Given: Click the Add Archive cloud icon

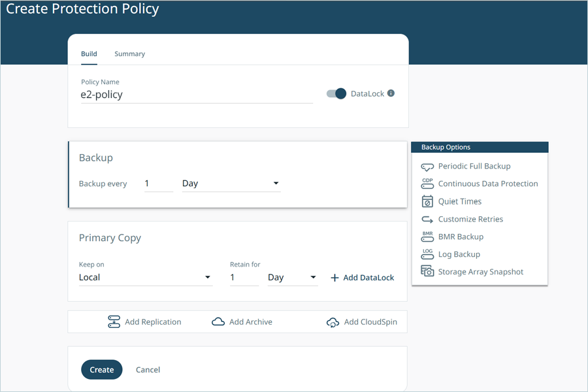Looking at the screenshot, I should pos(218,322).
